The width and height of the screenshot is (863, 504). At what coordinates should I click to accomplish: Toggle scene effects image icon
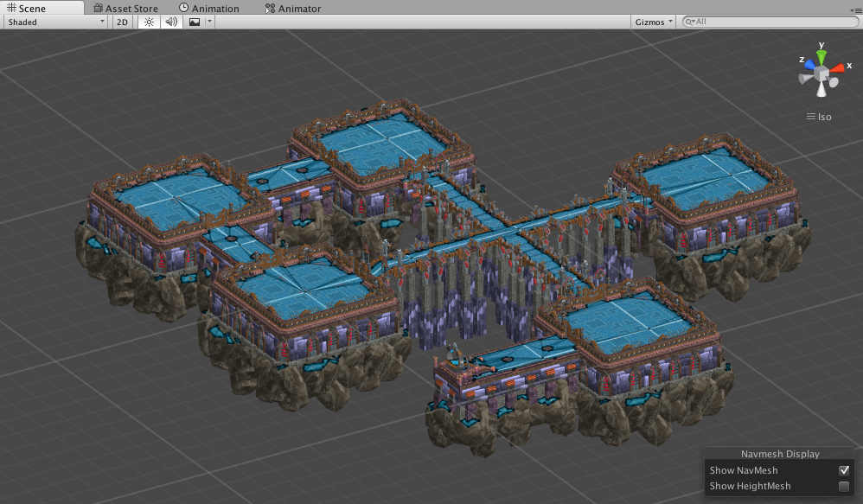195,22
